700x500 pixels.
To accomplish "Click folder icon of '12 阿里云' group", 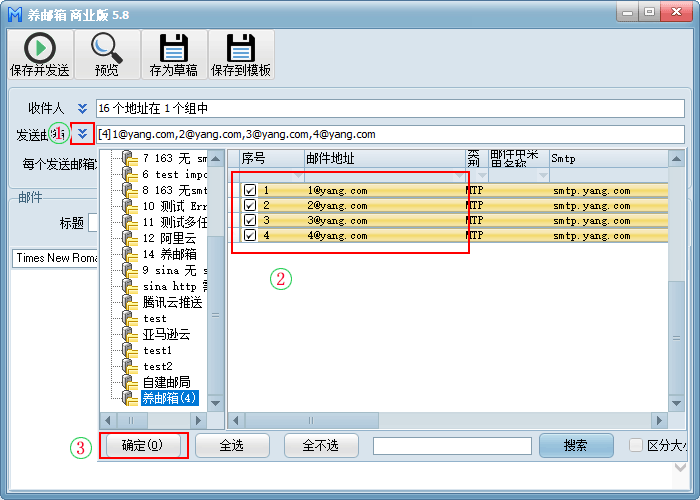I will [x=130, y=239].
